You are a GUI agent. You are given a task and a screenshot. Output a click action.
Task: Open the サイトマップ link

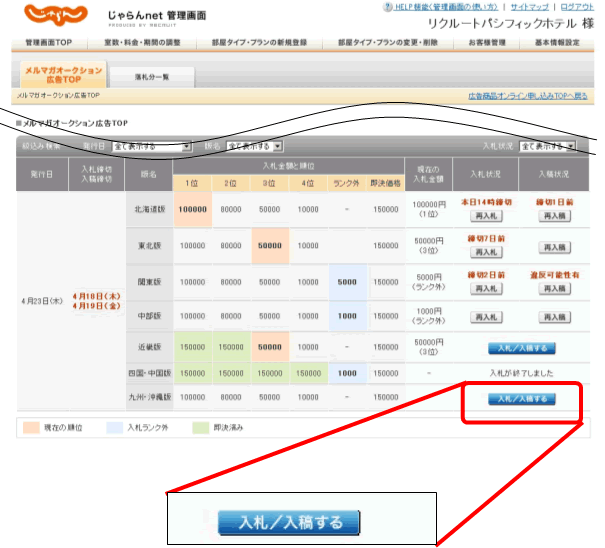[529, 7]
